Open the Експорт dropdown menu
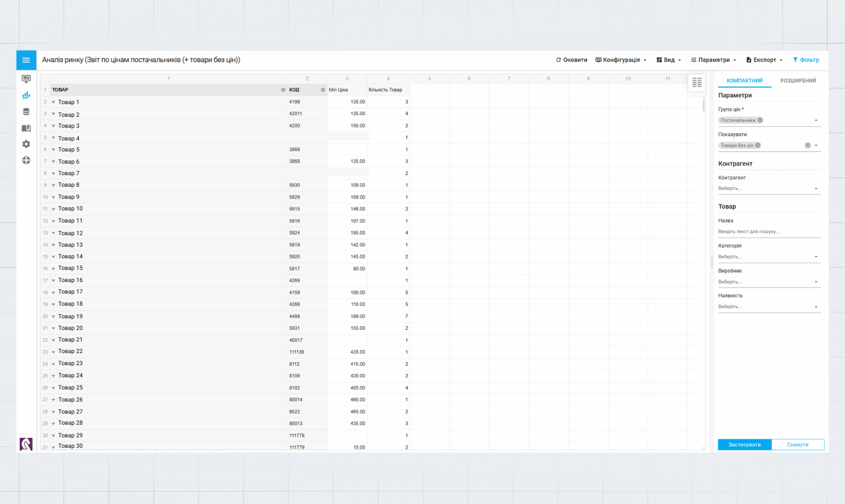The height and width of the screenshot is (504, 845). pos(764,60)
